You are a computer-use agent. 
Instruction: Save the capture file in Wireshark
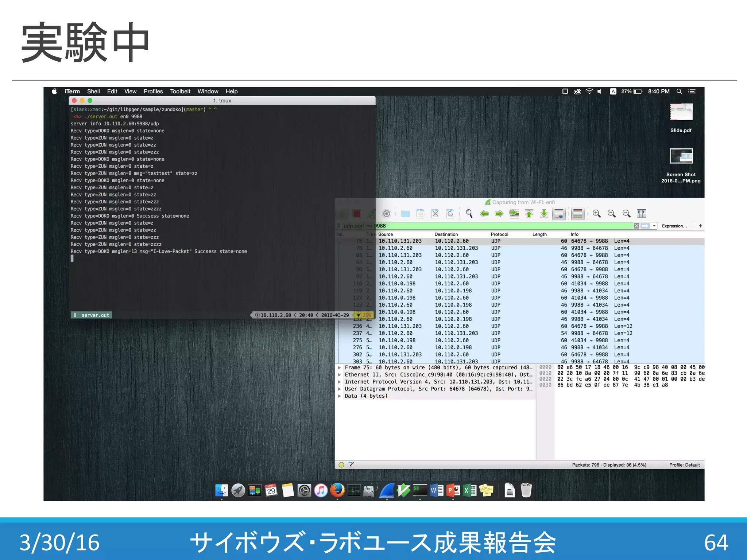click(420, 214)
